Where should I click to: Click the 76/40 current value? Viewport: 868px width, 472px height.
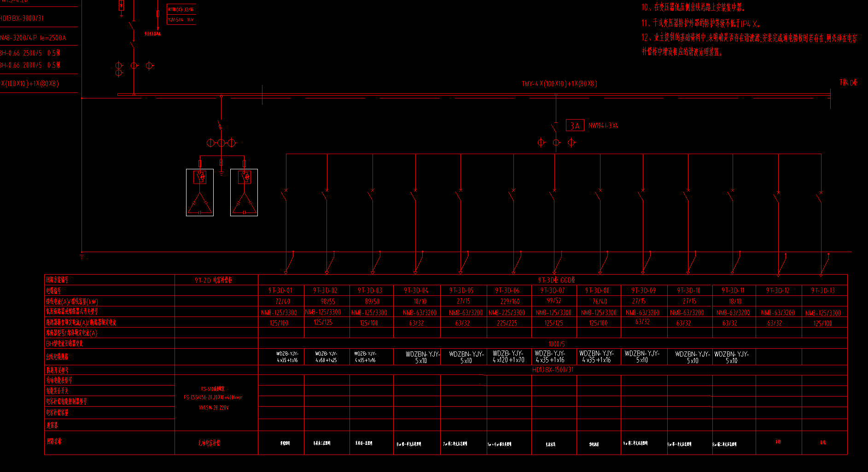click(x=600, y=302)
